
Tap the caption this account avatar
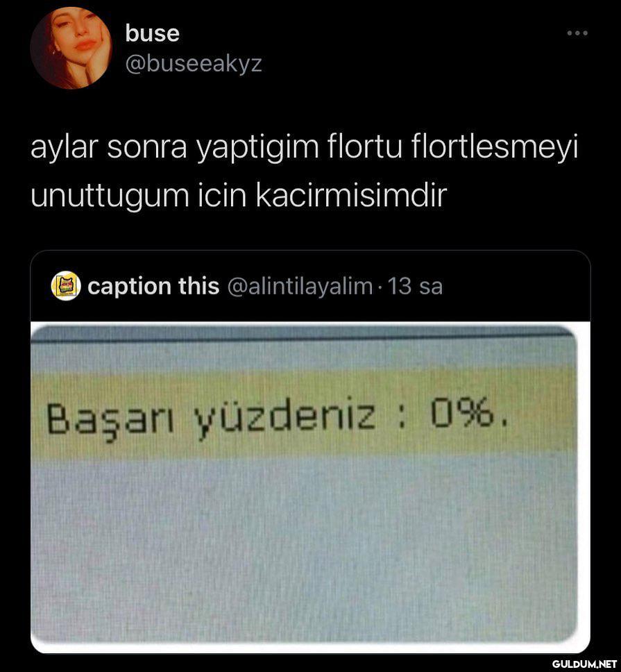pyautogui.click(x=66, y=286)
